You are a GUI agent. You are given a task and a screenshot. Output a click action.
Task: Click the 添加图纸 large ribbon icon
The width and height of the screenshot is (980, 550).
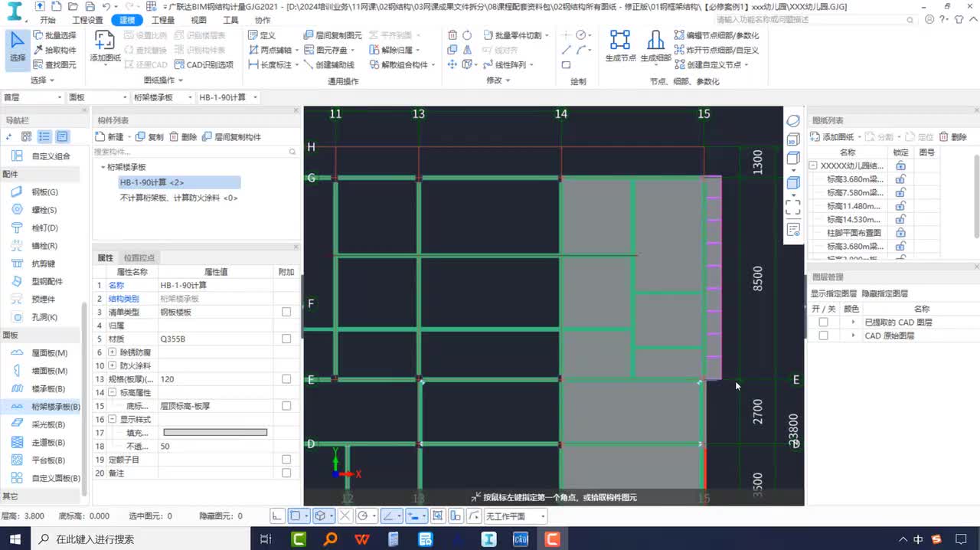(x=105, y=47)
